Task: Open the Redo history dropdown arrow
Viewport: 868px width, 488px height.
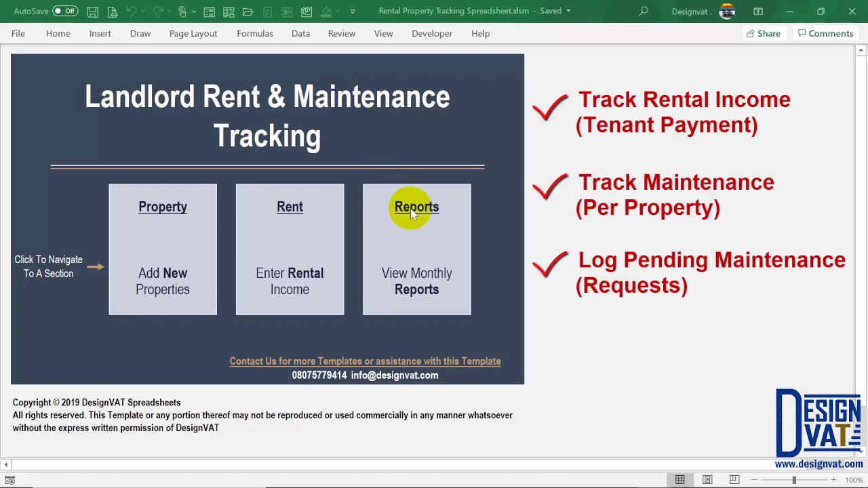Action: tap(169, 12)
